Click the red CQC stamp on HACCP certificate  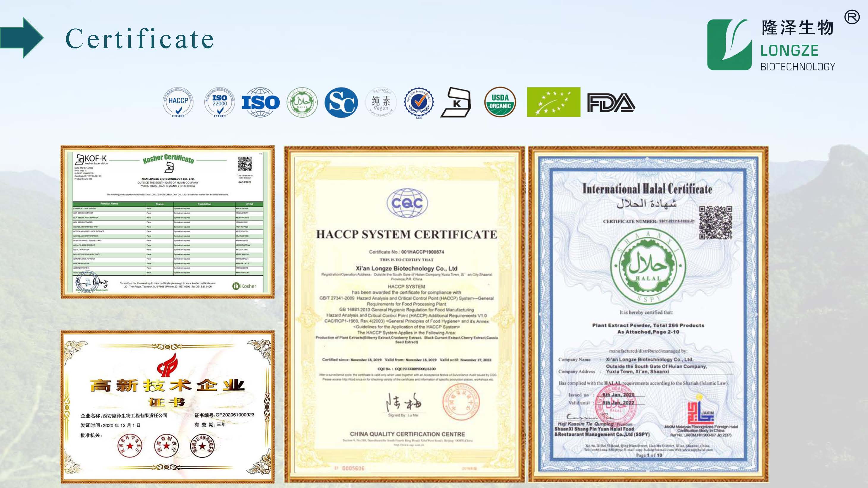pyautogui.click(x=461, y=402)
